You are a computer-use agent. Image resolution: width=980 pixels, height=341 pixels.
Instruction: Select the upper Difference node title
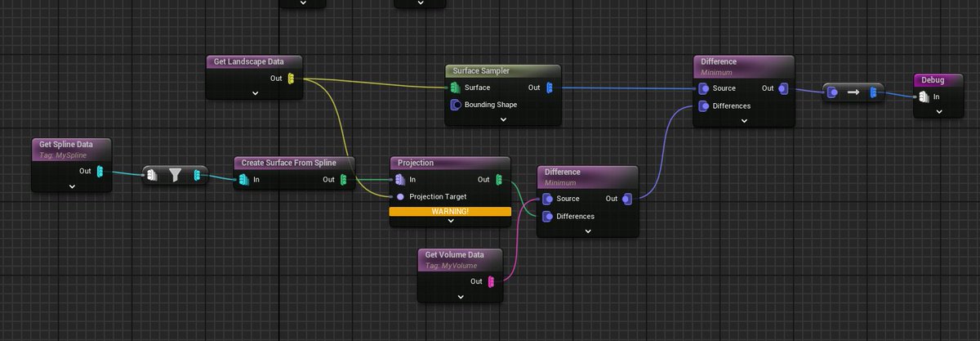719,61
